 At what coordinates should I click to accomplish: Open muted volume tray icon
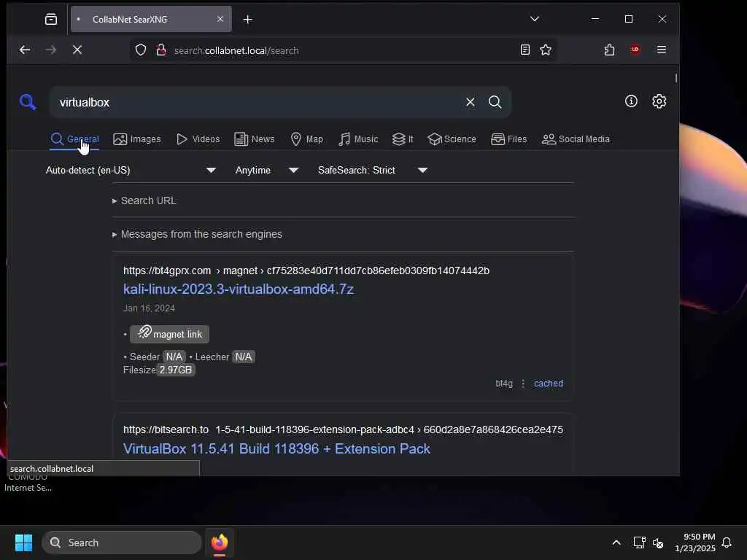click(x=658, y=542)
